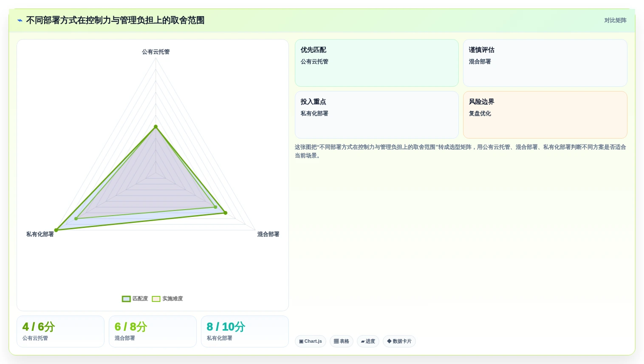Click the outer data point near 混合部署 vertex
The height and width of the screenshot is (364, 644).
[x=226, y=213]
